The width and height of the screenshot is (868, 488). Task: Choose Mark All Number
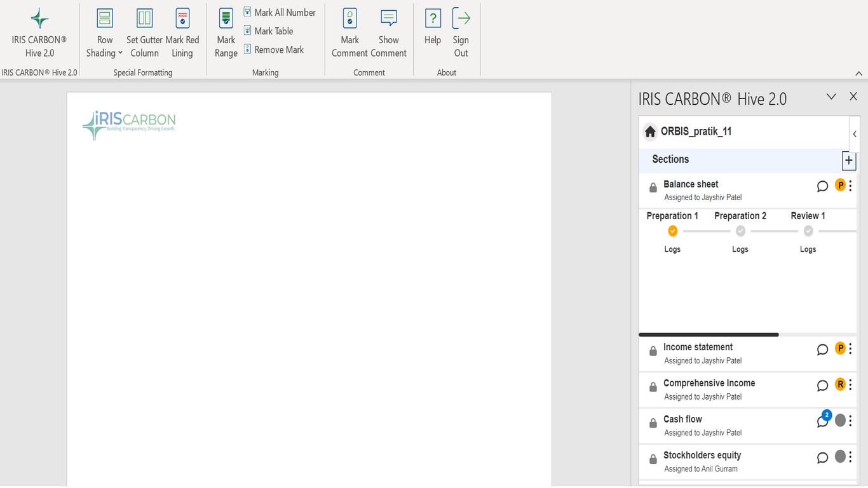pos(280,12)
